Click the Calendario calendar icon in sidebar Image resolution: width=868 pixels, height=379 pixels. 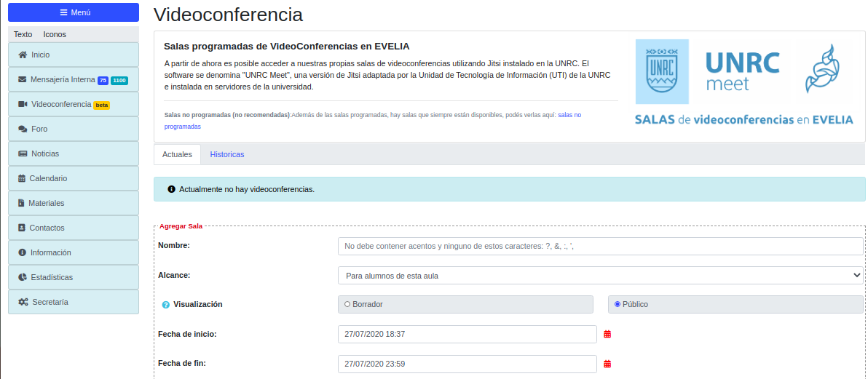pos(22,178)
